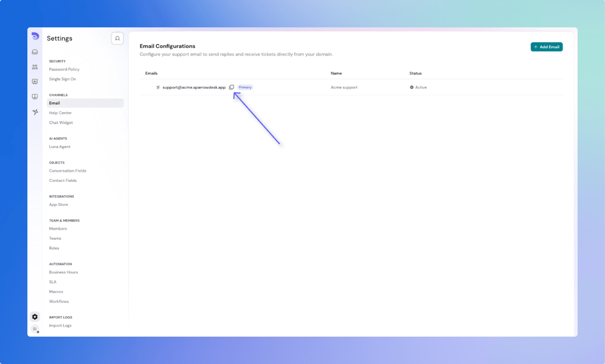The image size is (605, 364).
Task: Open Single Sign On settings
Action: 62,79
